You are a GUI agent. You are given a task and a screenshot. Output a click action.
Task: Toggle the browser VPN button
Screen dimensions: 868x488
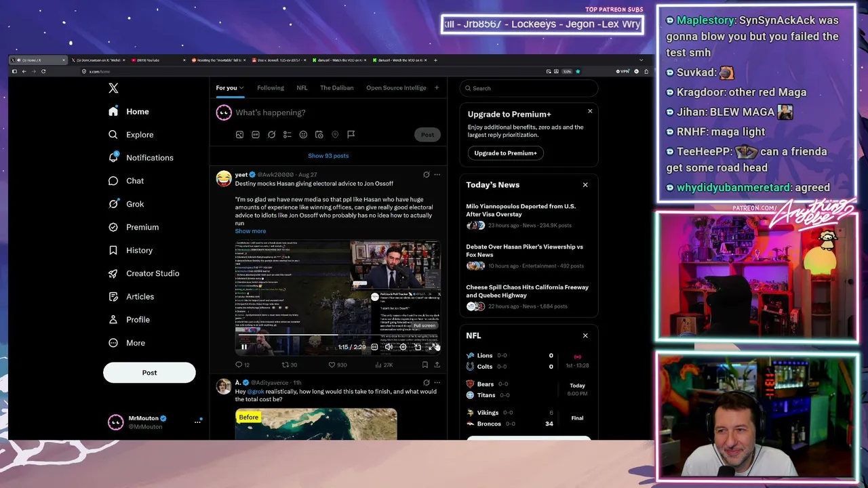(623, 71)
